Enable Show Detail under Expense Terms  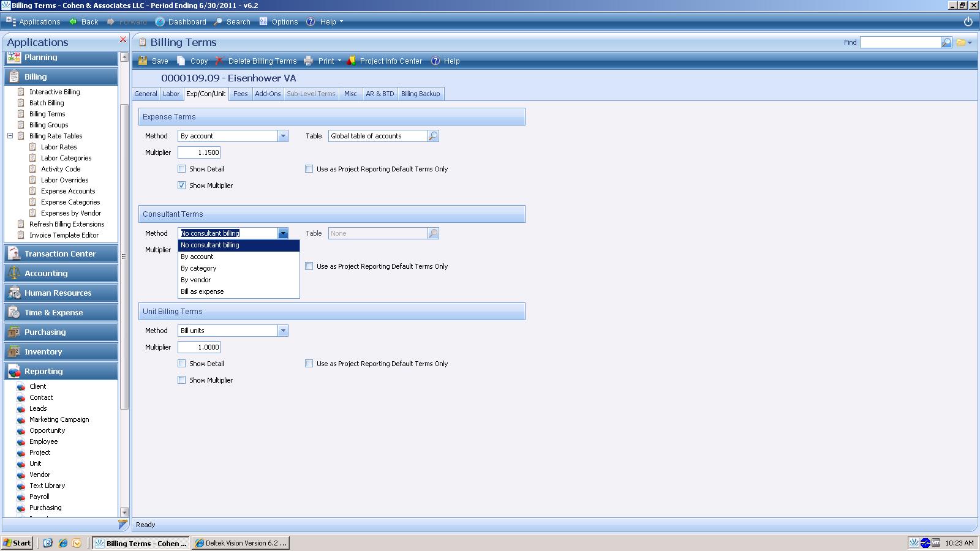click(182, 169)
